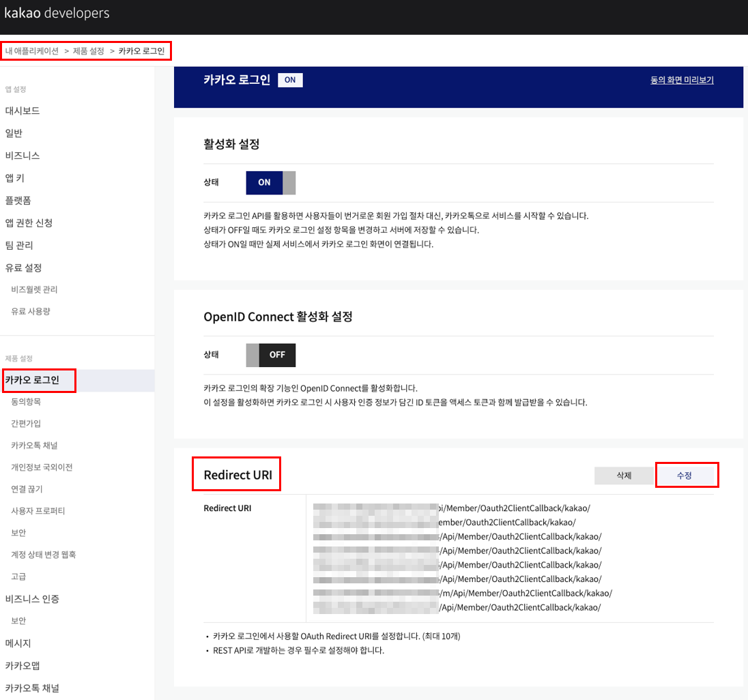Open 앱 키 sidebar item
The width and height of the screenshot is (748, 700).
pyautogui.click(x=15, y=178)
